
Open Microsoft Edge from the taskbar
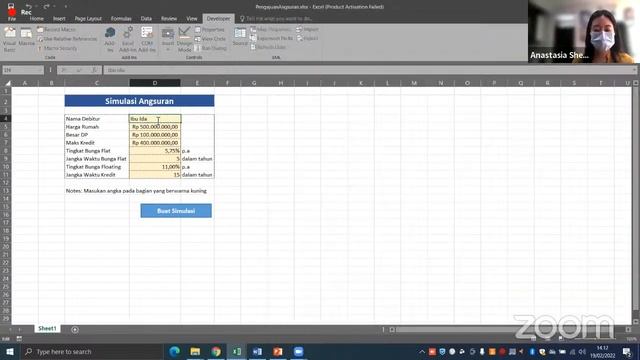[174, 351]
